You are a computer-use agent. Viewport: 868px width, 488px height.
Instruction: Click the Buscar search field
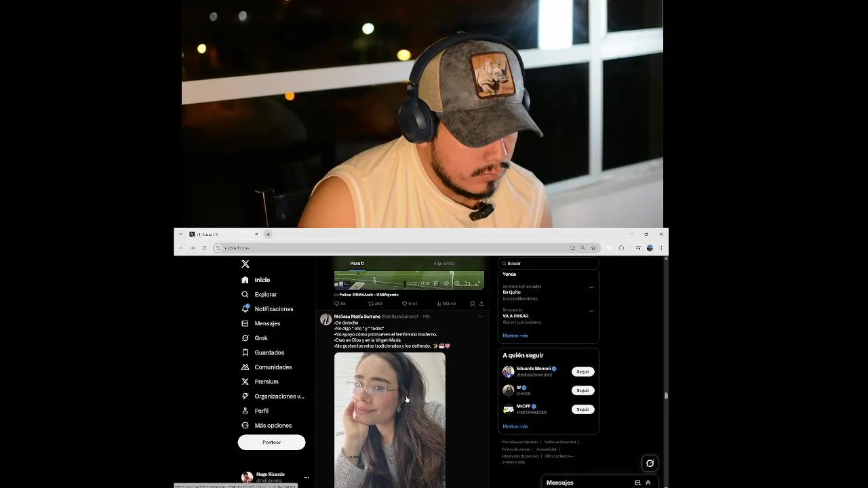(x=548, y=263)
